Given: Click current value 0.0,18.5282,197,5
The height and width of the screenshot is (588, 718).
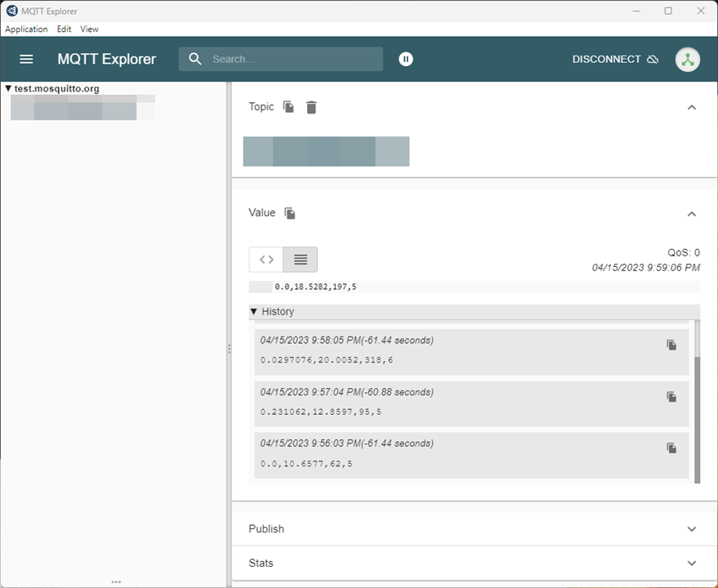Looking at the screenshot, I should (315, 287).
